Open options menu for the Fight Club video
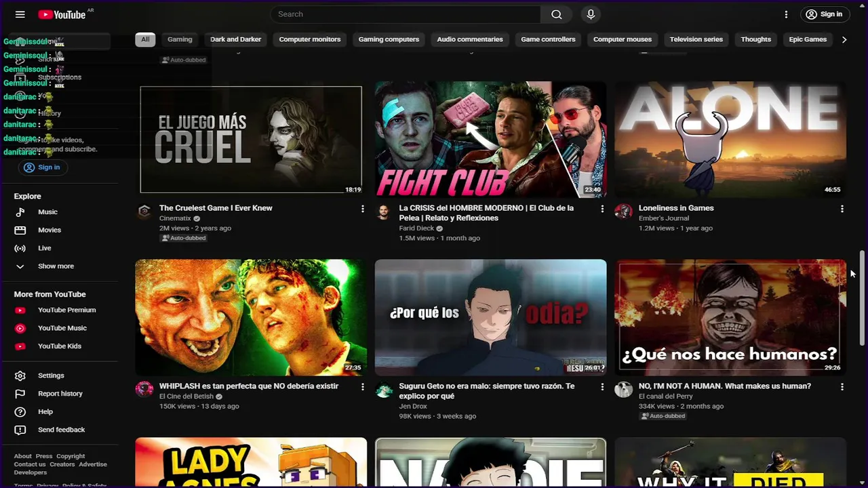The height and width of the screenshot is (488, 868). click(602, 209)
